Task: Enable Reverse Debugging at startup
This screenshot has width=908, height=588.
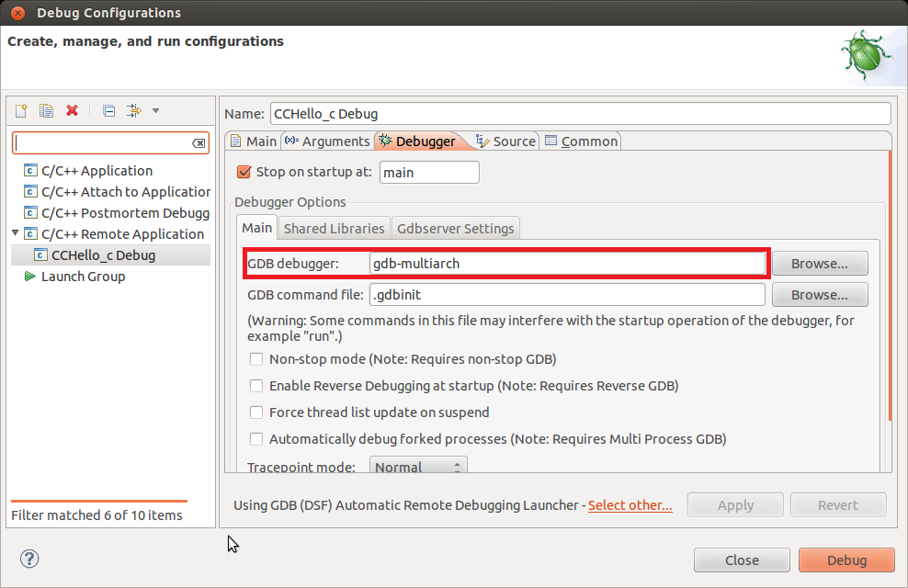Action: pos(256,386)
